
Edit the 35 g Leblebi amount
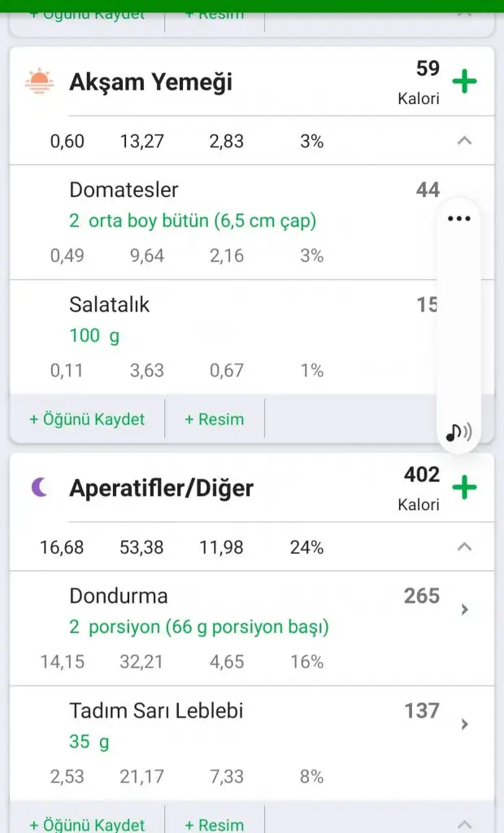pyautogui.click(x=89, y=742)
